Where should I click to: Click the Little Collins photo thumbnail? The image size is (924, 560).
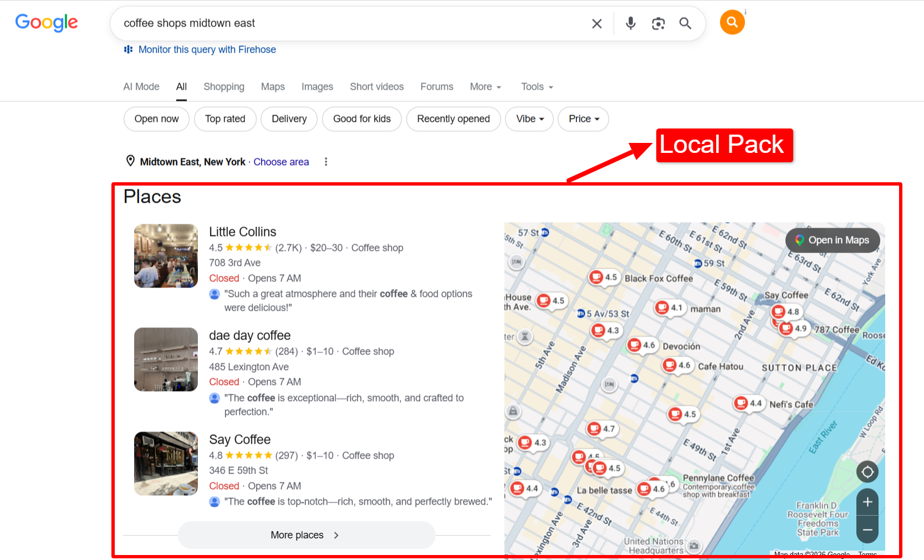166,255
